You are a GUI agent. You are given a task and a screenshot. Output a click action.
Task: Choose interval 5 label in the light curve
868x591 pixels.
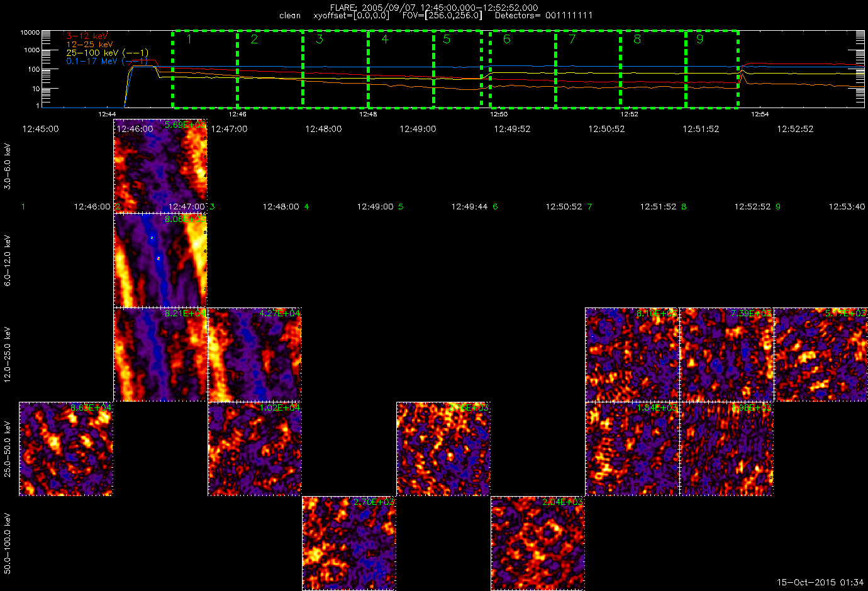pyautogui.click(x=447, y=39)
